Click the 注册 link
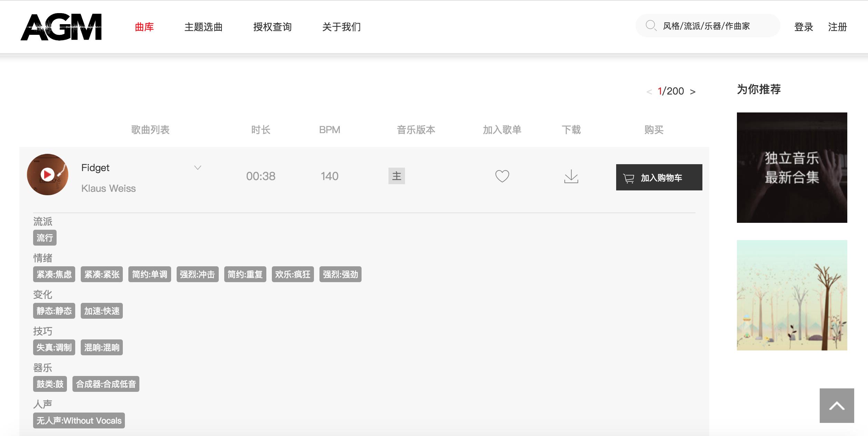 point(837,27)
